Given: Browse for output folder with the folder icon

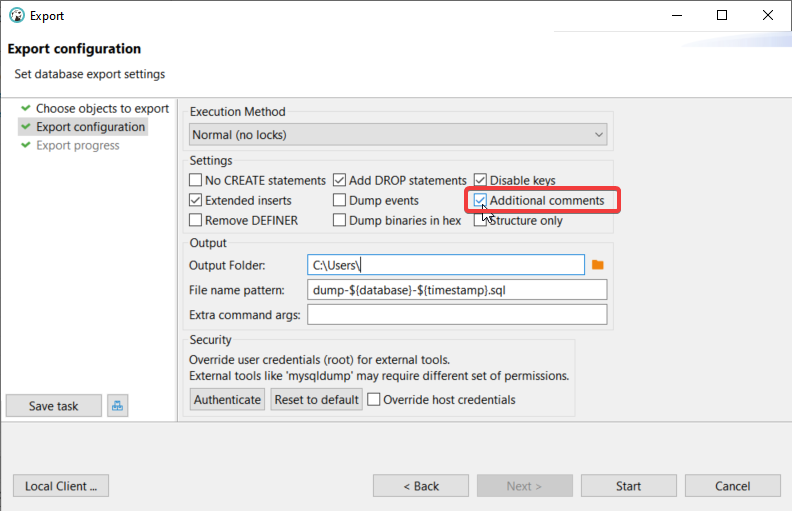Looking at the screenshot, I should pyautogui.click(x=598, y=265).
